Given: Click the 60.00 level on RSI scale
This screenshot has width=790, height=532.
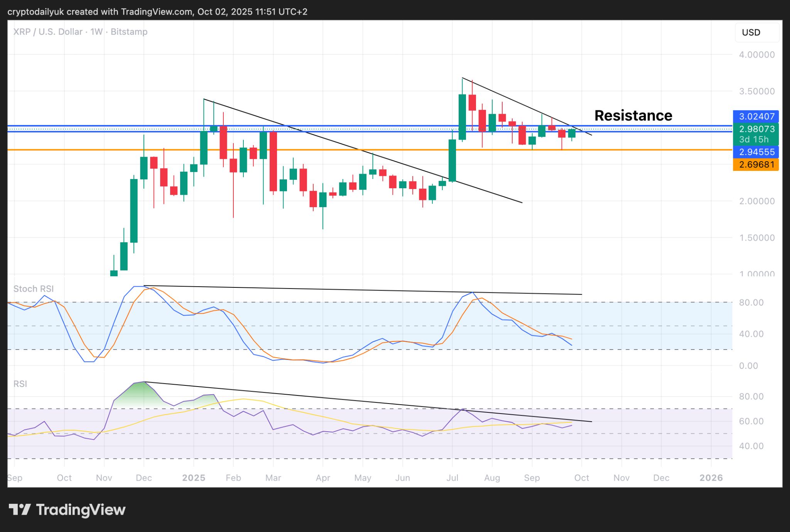Looking at the screenshot, I should click(751, 421).
